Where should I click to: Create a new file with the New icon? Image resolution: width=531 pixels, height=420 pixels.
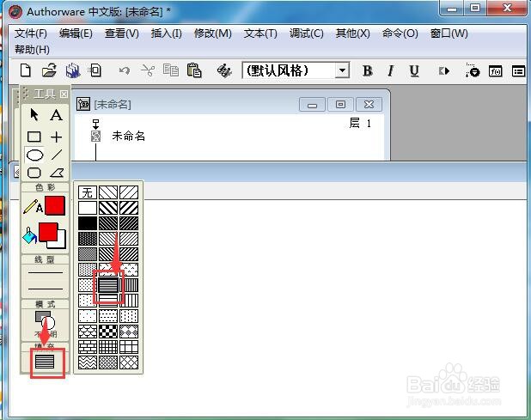click(x=26, y=70)
